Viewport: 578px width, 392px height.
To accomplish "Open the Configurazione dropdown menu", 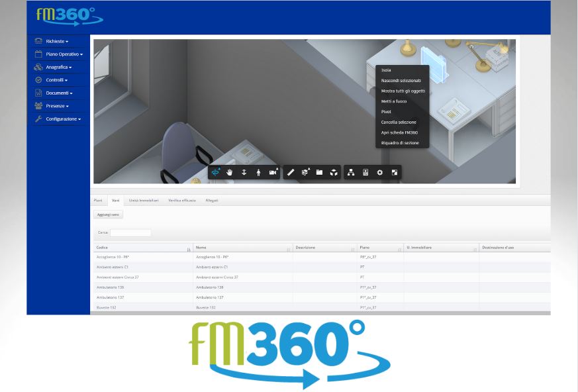I will coord(63,119).
